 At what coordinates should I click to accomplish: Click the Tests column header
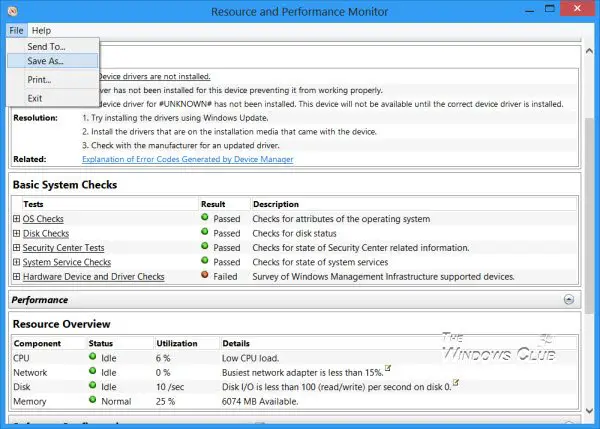[x=33, y=204]
